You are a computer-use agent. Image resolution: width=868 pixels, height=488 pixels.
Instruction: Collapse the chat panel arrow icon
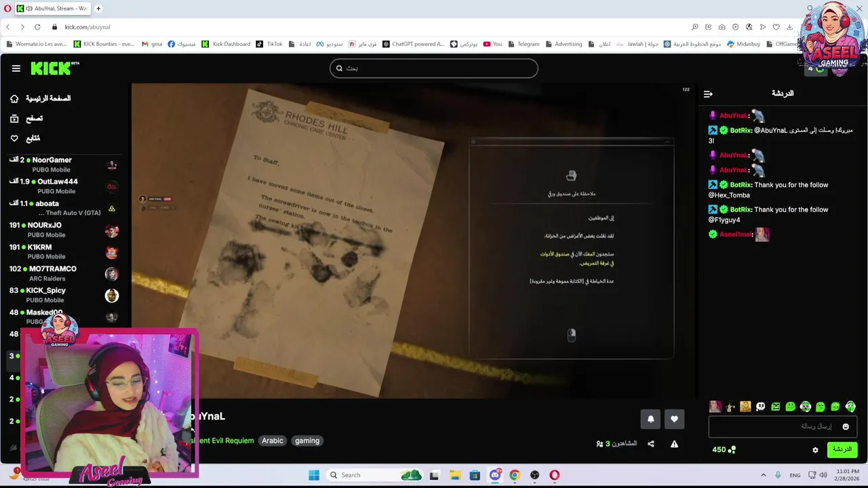tap(708, 94)
